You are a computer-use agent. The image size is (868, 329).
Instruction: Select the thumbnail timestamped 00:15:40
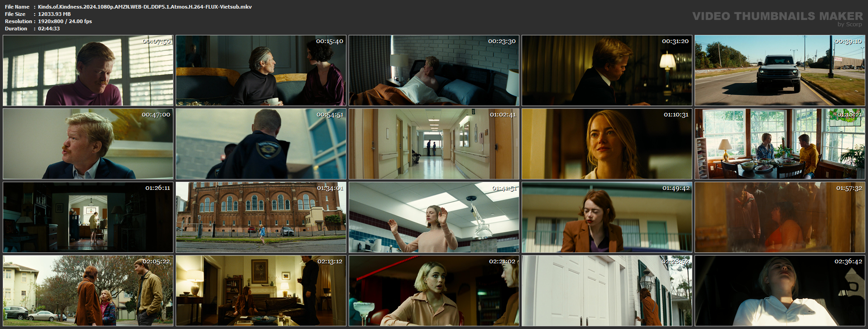(261, 70)
